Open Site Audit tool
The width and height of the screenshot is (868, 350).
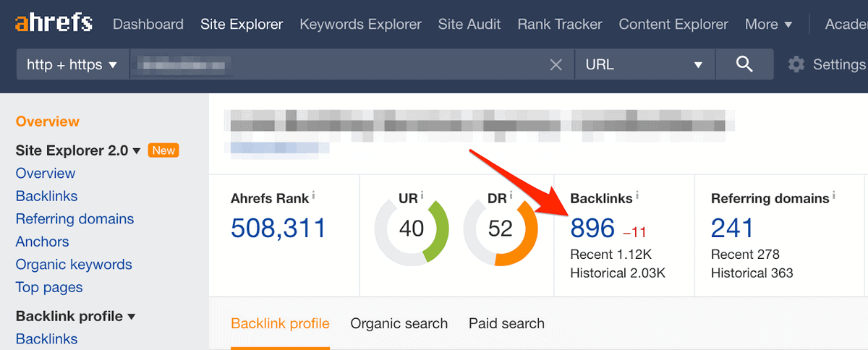[469, 24]
